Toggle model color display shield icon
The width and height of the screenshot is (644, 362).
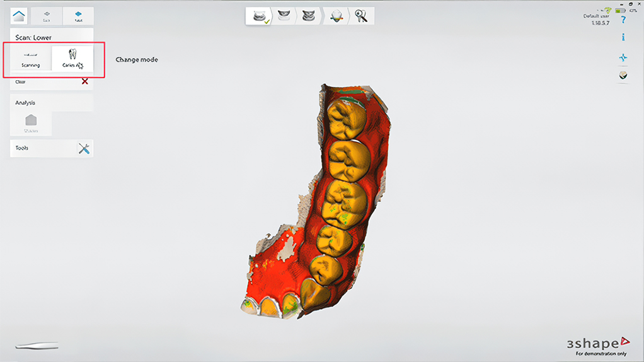623,75
